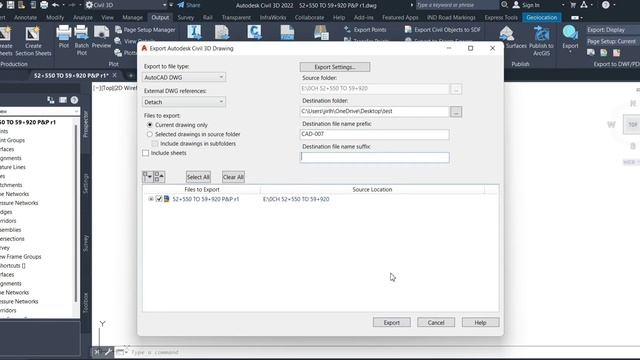Click the Select All button
The height and width of the screenshot is (360, 640).
coord(198,177)
